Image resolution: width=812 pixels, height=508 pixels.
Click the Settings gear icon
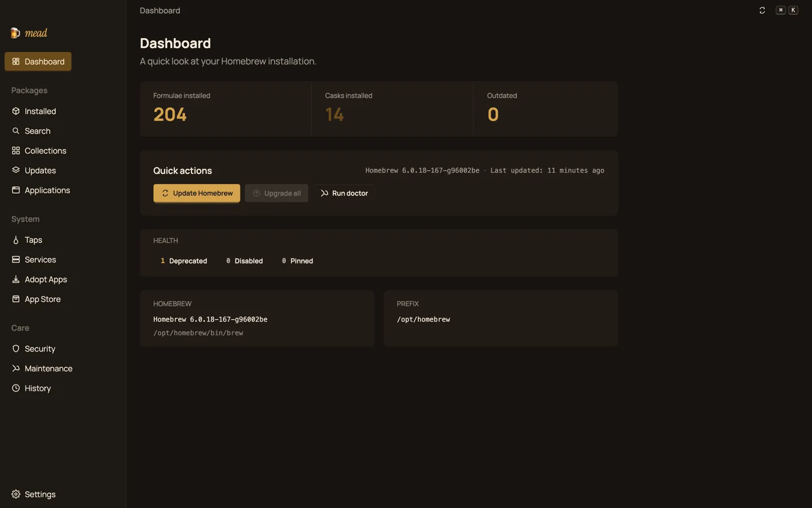click(x=16, y=494)
